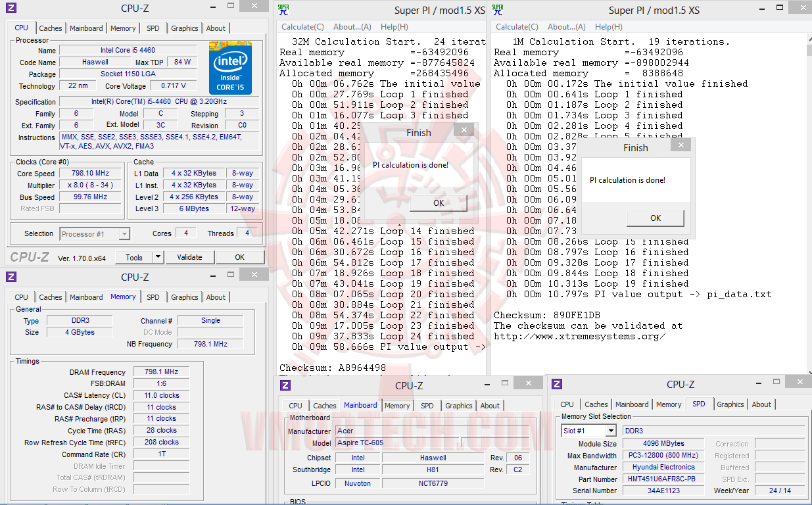Open Calculate(C) menu in the 1M Super PI window
Screen dimensions: 812x505
[x=517, y=27]
